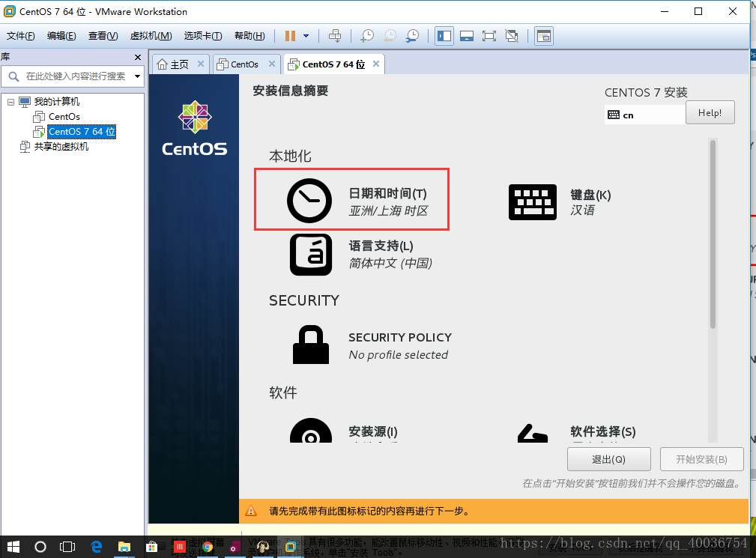Open the 帮助(H) menu
Viewport: 756px width, 558px height.
(x=250, y=36)
